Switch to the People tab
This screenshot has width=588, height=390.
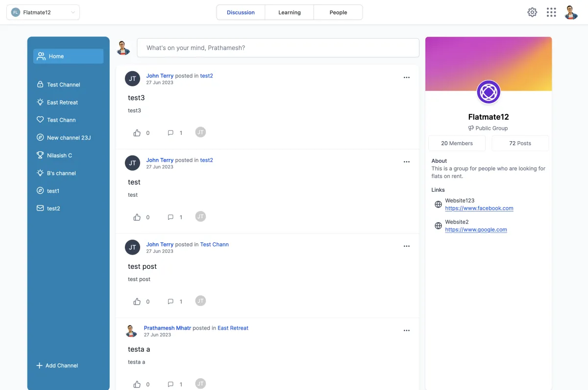pos(338,12)
